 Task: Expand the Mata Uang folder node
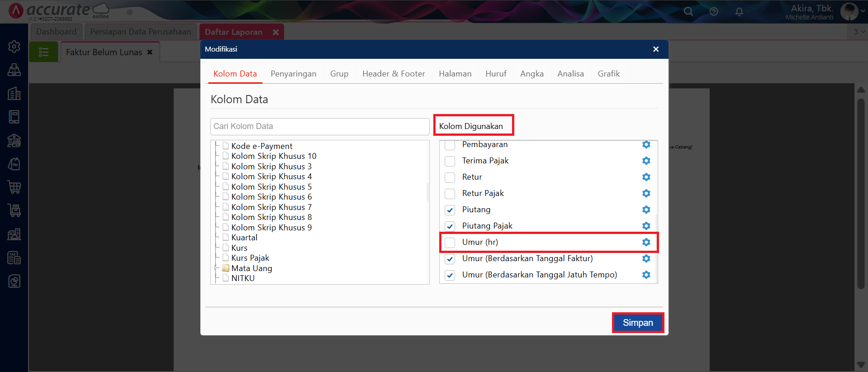pyautogui.click(x=216, y=268)
